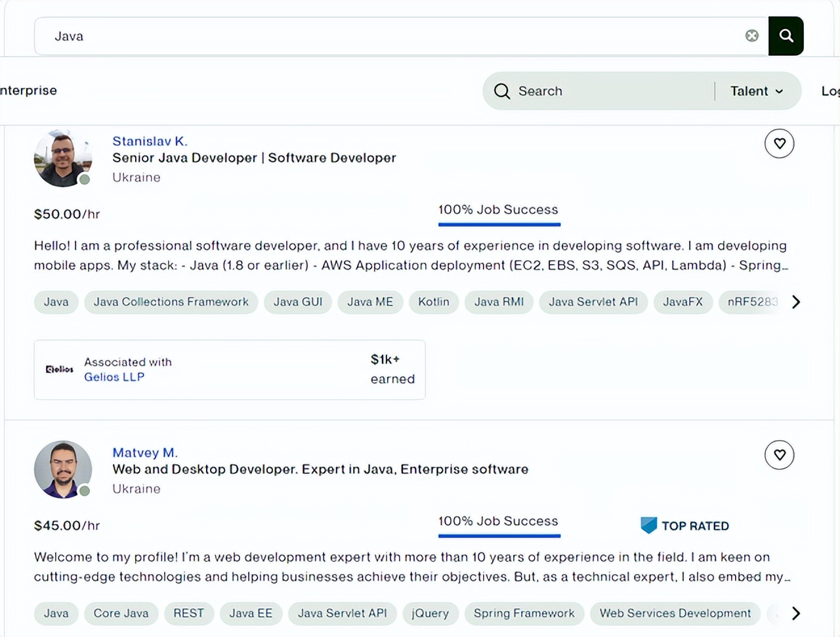Image resolution: width=840 pixels, height=637 pixels.
Task: Click Stanislav's profile photo
Action: 63,158
